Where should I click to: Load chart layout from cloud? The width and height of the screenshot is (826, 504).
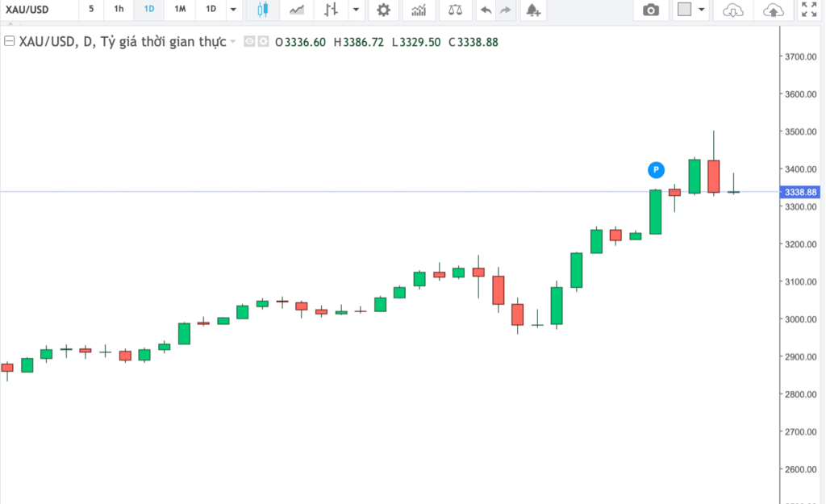click(x=732, y=10)
